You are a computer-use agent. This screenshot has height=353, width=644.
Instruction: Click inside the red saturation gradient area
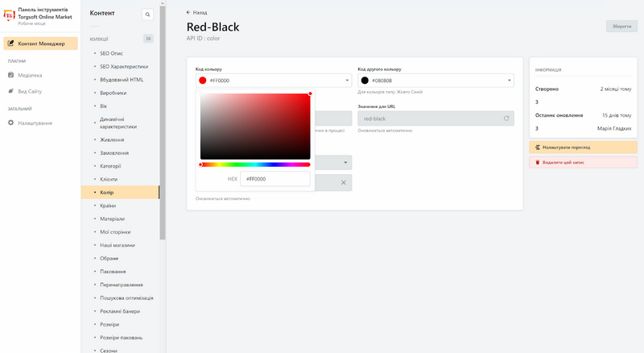pos(255,127)
